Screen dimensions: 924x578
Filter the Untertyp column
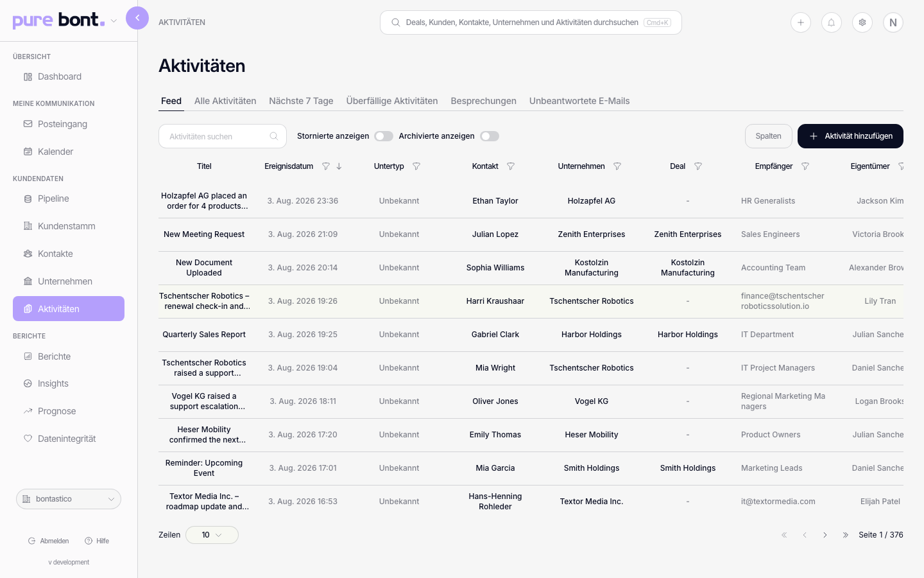coord(416,166)
